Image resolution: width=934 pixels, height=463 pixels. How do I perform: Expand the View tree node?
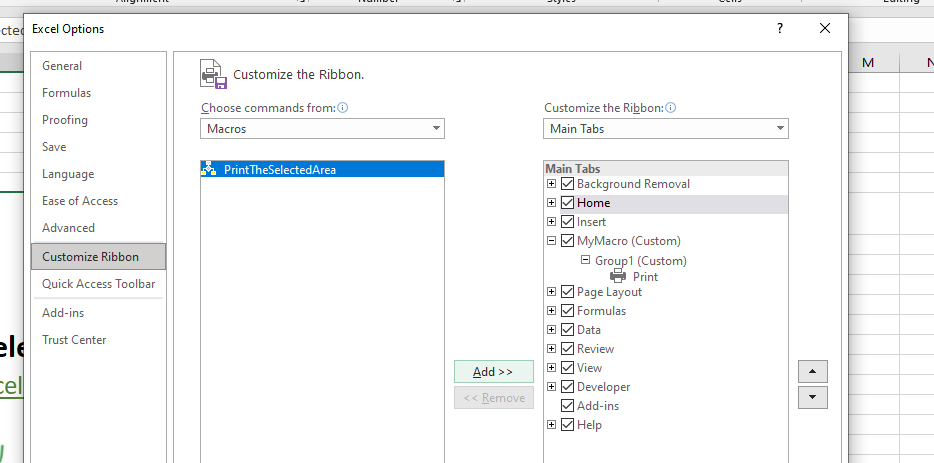[552, 368]
